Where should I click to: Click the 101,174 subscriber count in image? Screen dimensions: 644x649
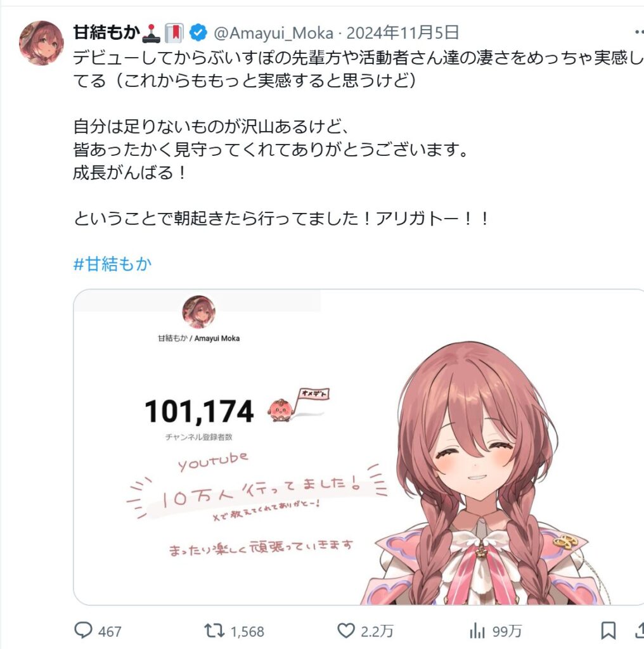click(199, 411)
